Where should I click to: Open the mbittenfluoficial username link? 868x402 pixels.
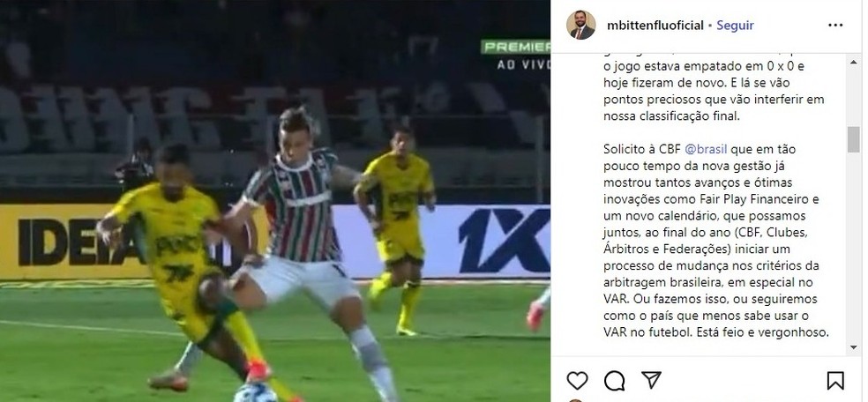655,26
